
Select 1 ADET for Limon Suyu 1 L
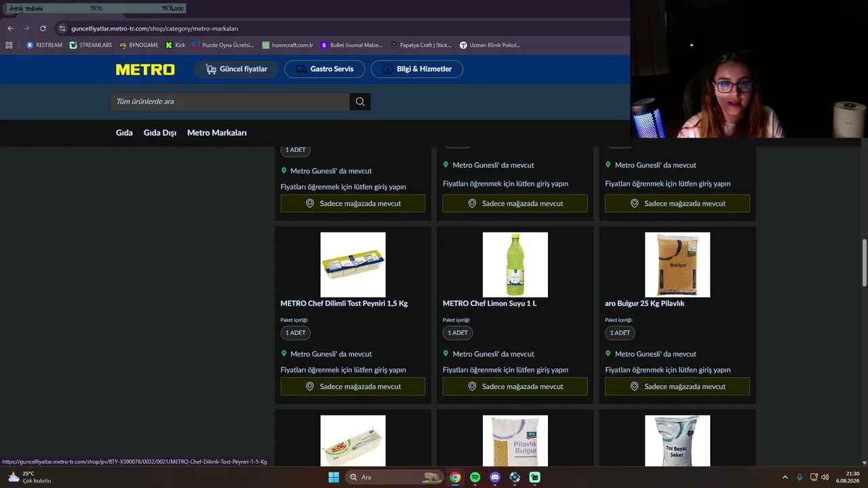click(x=458, y=333)
